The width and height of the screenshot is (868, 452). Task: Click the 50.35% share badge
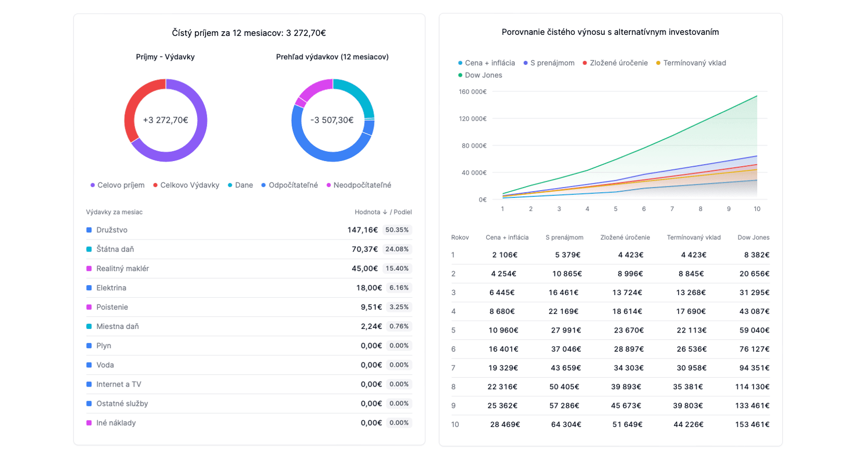397,230
